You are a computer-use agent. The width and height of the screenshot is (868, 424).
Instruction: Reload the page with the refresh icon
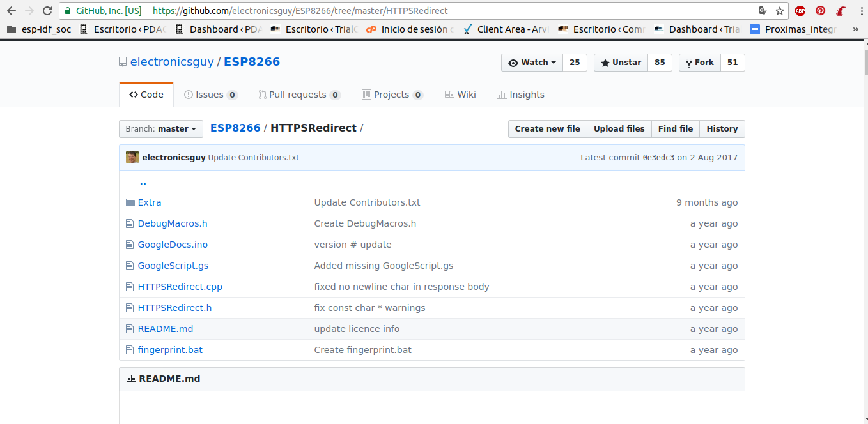click(47, 11)
